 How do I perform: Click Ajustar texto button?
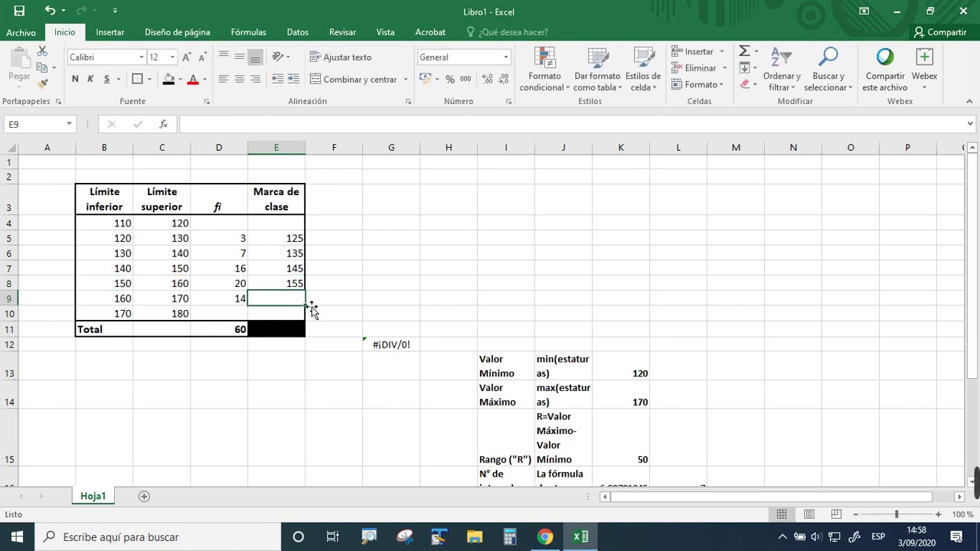point(341,57)
